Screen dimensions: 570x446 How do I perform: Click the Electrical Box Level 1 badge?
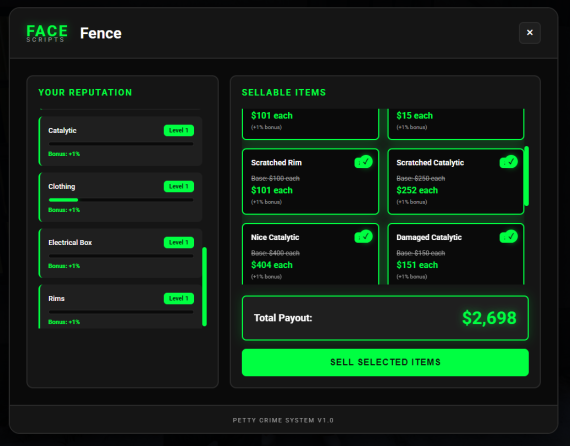pyautogui.click(x=178, y=242)
